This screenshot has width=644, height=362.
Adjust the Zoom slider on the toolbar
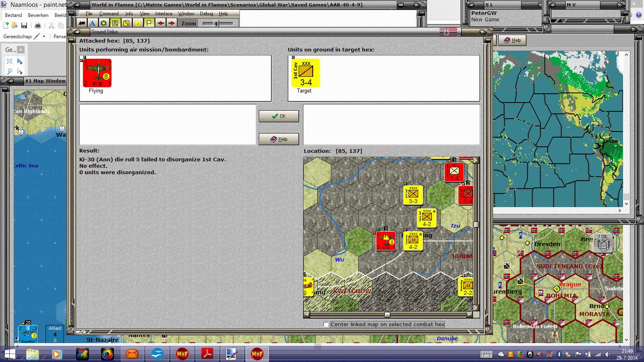pos(216,24)
